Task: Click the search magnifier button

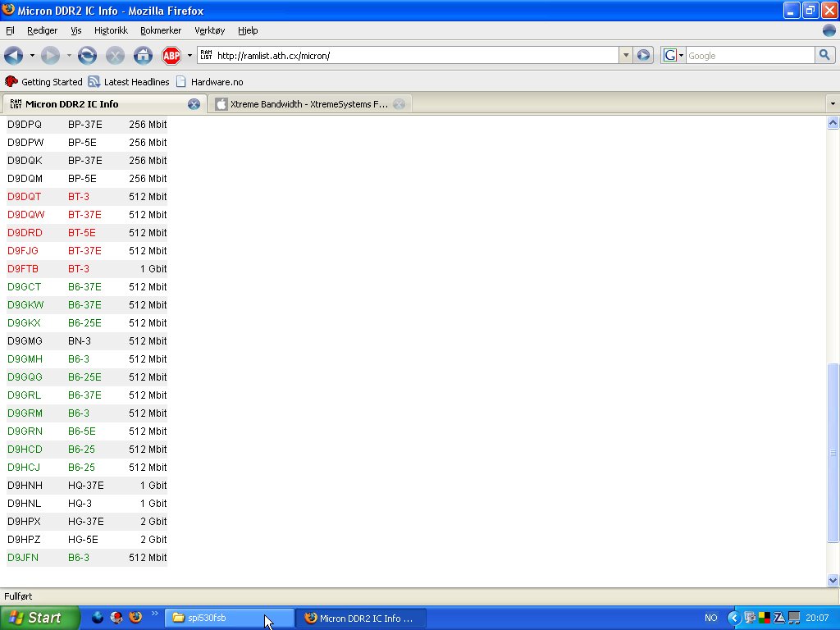Action: [824, 55]
